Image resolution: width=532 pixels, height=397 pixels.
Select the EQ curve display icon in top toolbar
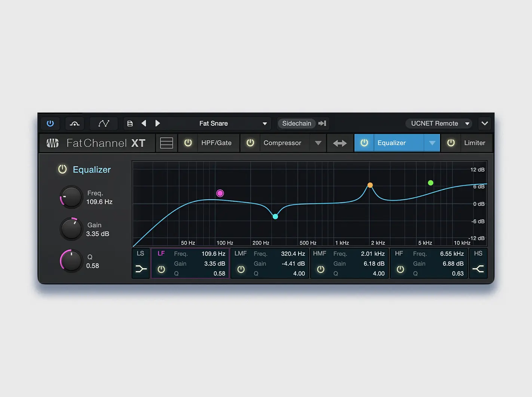(104, 123)
